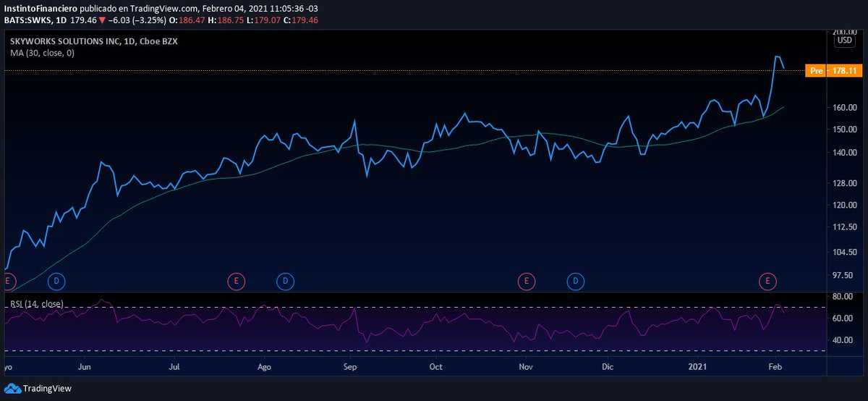Screen dimensions: 868x401
Task: Click the dividend D marker before June
Action: [x=57, y=280]
